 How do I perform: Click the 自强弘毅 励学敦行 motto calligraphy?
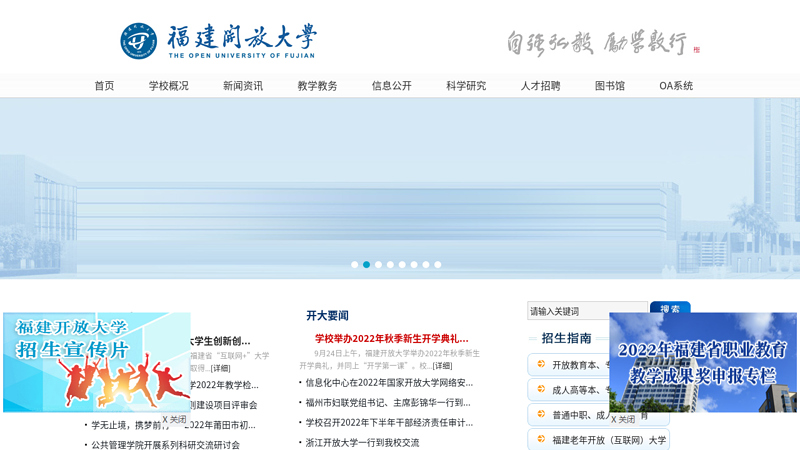tap(596, 42)
